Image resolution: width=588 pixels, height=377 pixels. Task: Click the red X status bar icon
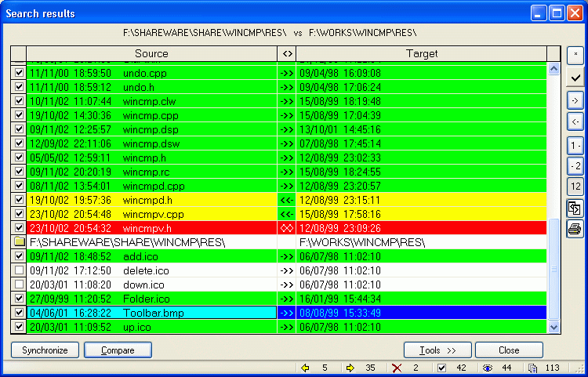click(397, 368)
